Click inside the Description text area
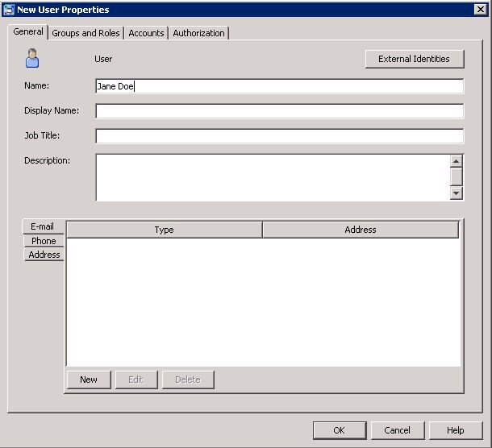 (273, 177)
